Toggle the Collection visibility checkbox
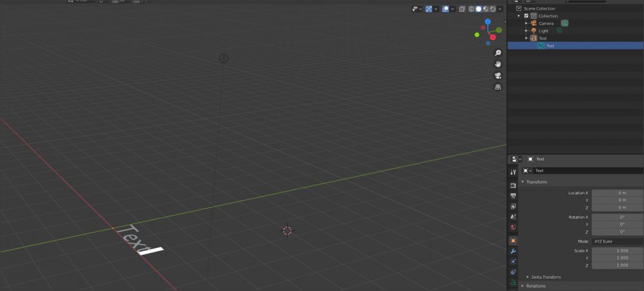 (526, 15)
